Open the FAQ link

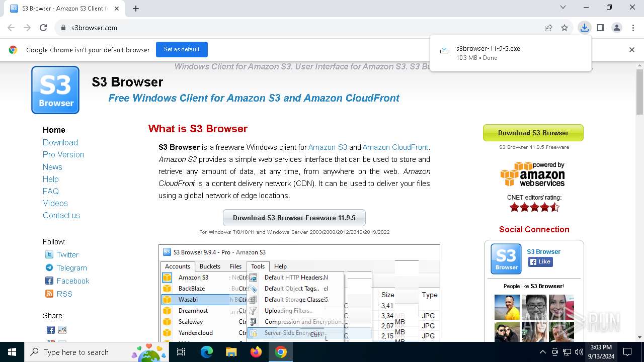tap(51, 191)
